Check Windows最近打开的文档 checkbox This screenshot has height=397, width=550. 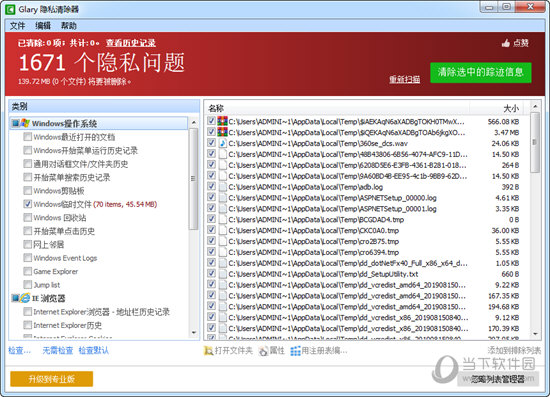pos(27,136)
